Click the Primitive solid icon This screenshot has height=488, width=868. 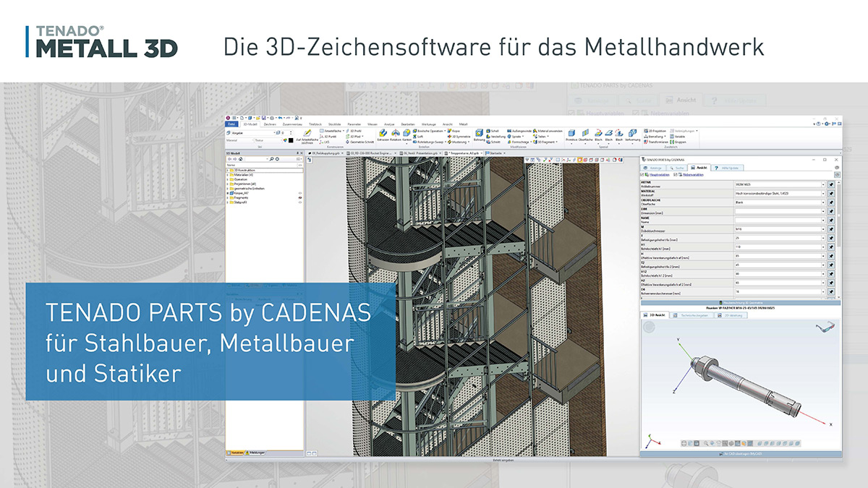(571, 133)
